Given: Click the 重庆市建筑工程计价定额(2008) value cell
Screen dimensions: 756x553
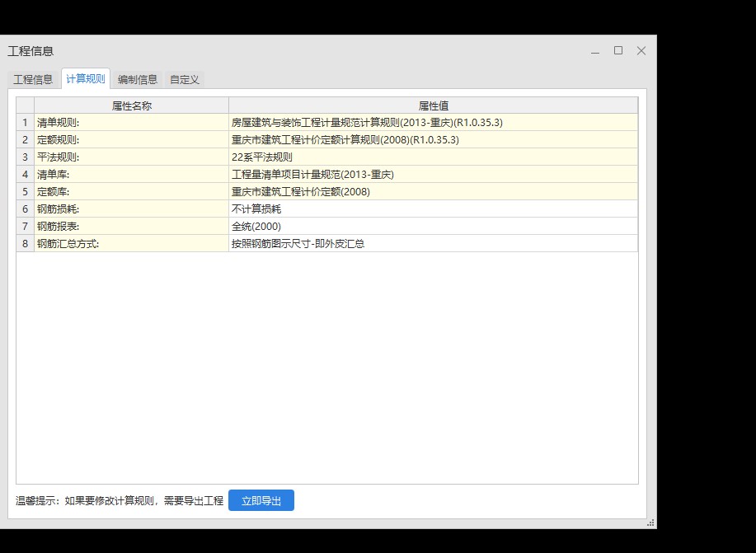Looking at the screenshot, I should [x=434, y=192].
